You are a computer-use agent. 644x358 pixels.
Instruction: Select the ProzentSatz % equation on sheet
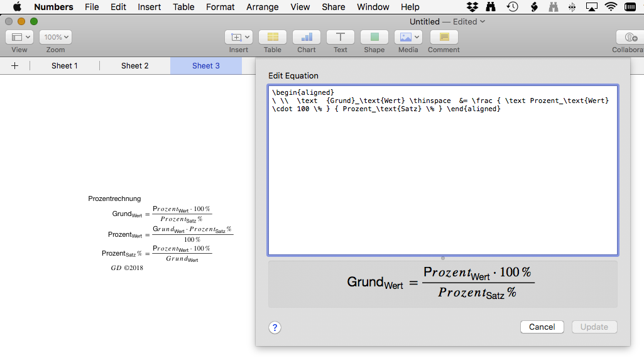pos(157,253)
